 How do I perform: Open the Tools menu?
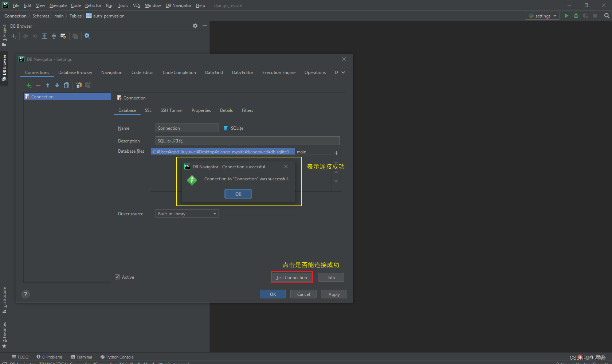(x=123, y=5)
